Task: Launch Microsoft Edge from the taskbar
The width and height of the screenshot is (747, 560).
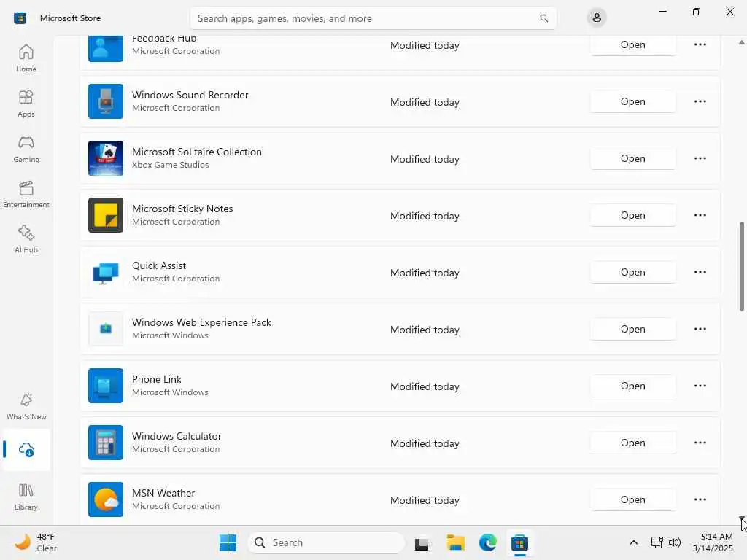Action: point(488,542)
